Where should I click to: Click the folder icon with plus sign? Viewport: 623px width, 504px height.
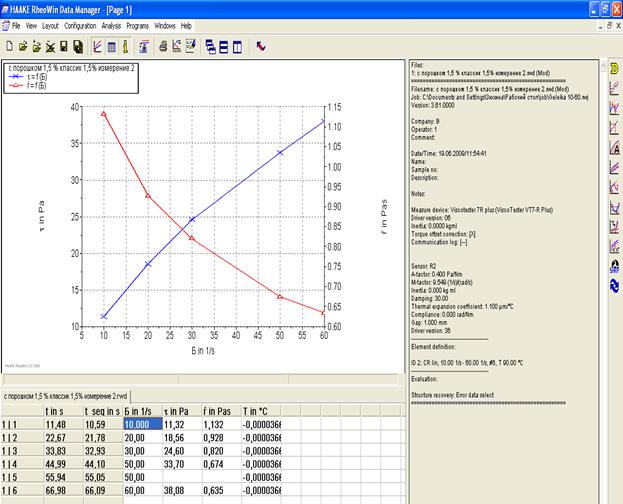pos(37,47)
